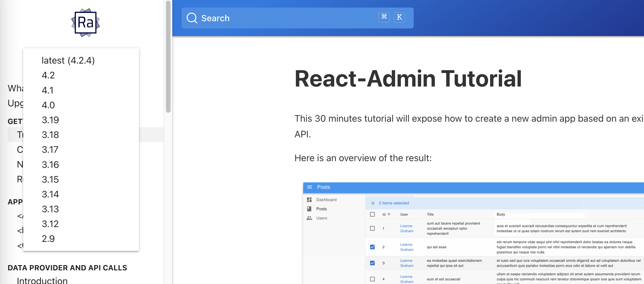The width and height of the screenshot is (644, 284).
Task: Click the '2 items selected' text
Action: pyautogui.click(x=394, y=203)
